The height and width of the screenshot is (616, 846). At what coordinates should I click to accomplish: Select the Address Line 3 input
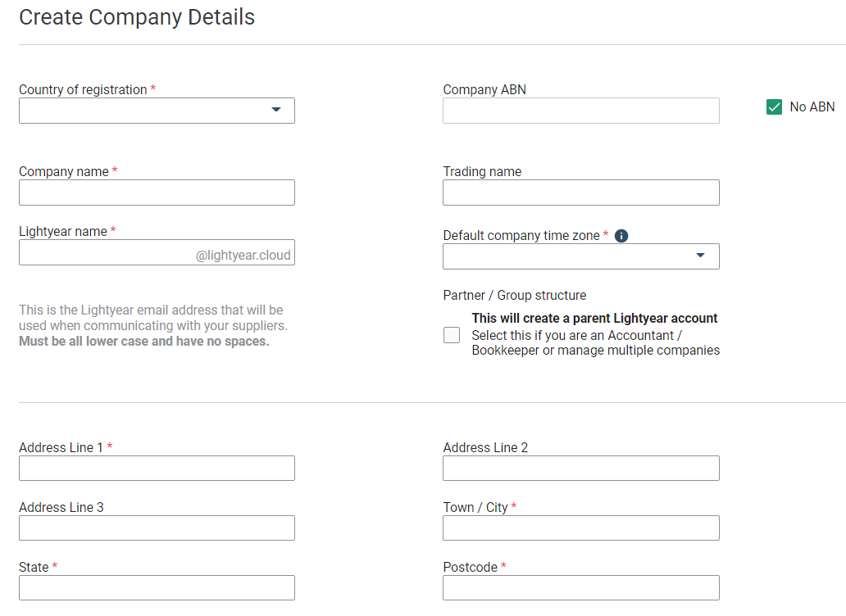pos(157,528)
